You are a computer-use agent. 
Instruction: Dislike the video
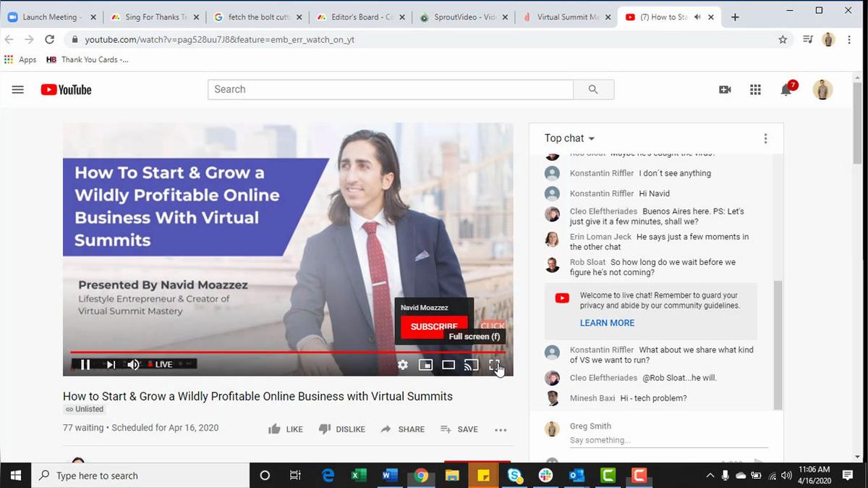click(x=342, y=429)
